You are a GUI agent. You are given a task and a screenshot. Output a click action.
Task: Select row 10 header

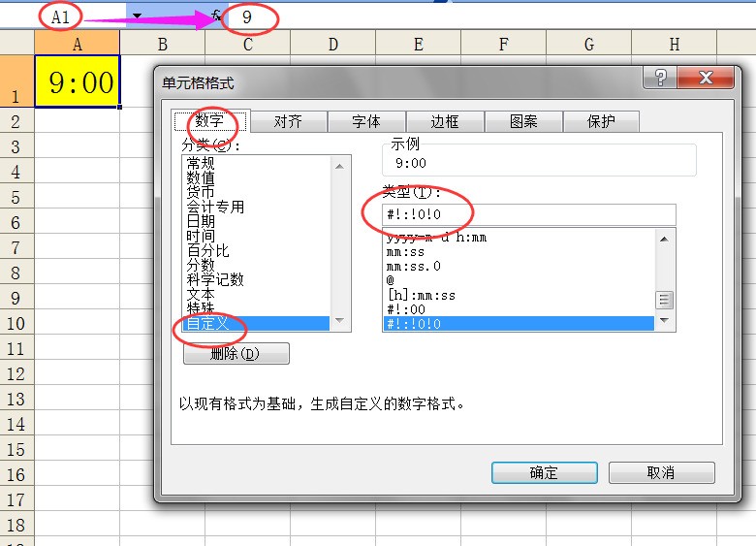pyautogui.click(x=16, y=323)
